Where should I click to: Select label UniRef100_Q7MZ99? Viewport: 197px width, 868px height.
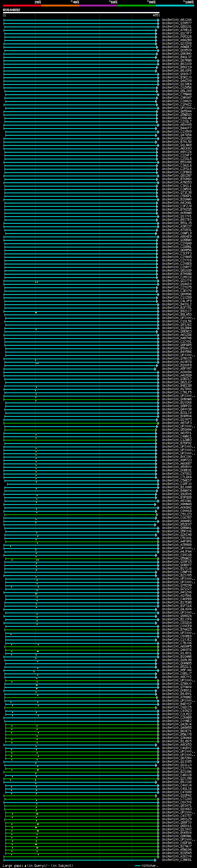[x=176, y=585]
